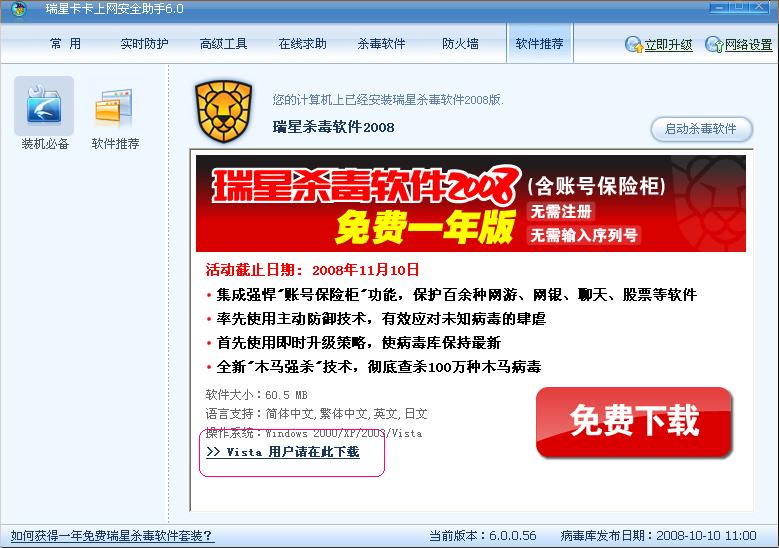
Task: Click the title bar application icon
Action: tap(18, 8)
